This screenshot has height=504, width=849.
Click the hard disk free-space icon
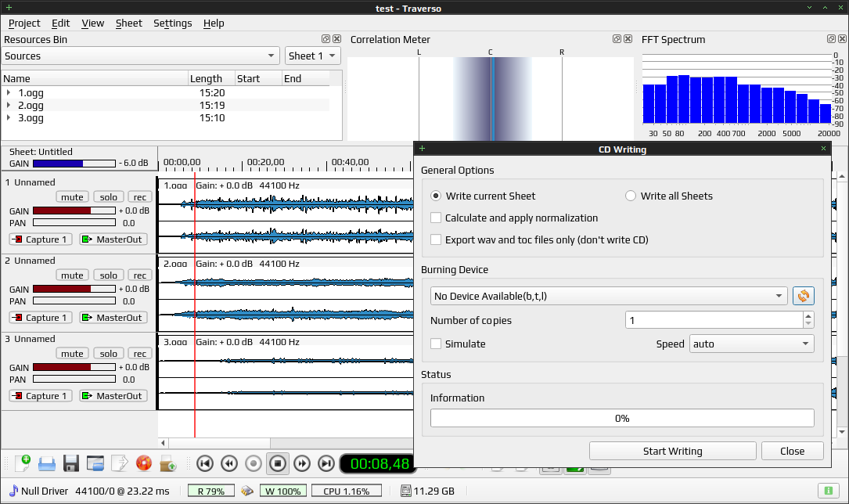pyautogui.click(x=405, y=491)
